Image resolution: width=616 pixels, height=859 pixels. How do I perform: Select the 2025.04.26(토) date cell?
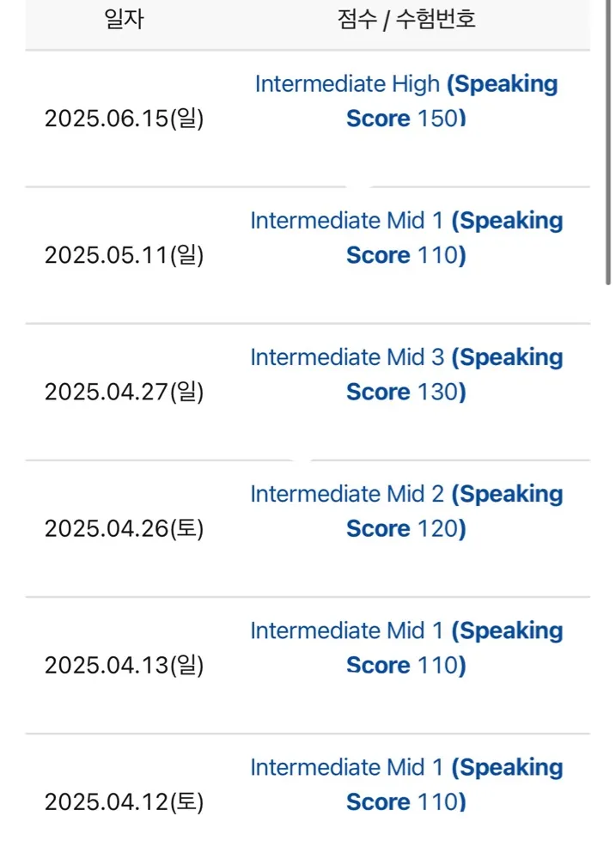124,528
